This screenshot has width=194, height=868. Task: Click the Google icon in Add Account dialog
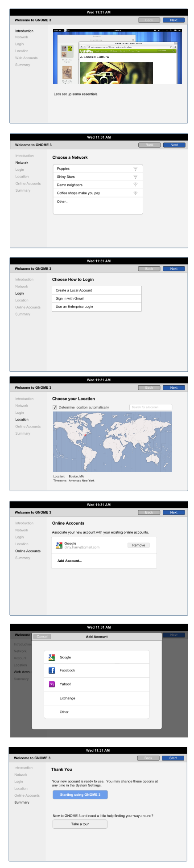[x=52, y=657]
